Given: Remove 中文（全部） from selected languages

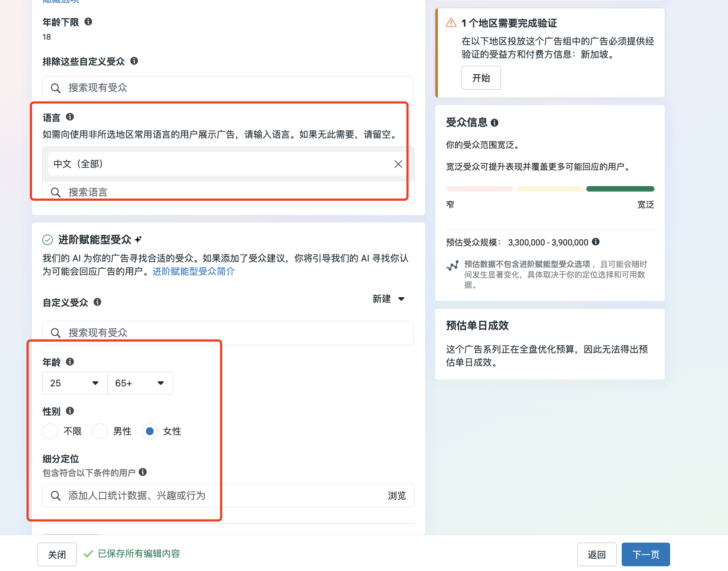Looking at the screenshot, I should click(x=398, y=164).
